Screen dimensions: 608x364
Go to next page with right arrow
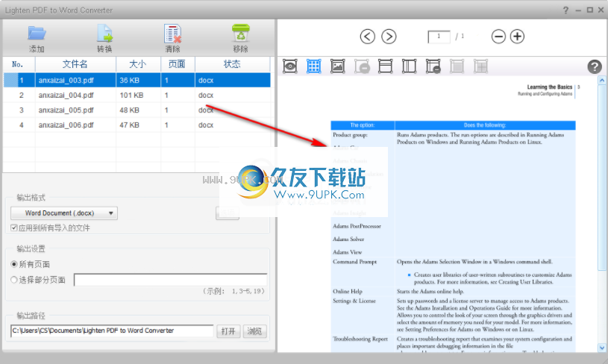389,37
